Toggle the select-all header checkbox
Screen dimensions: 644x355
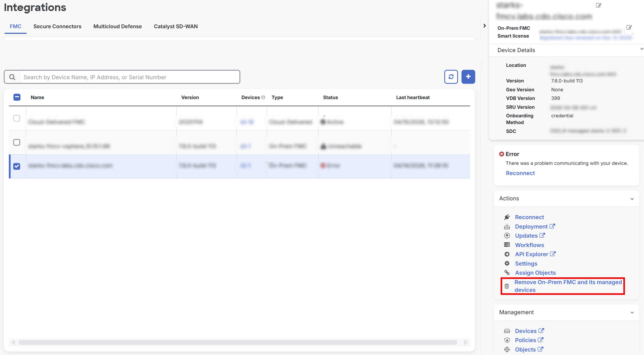click(17, 97)
